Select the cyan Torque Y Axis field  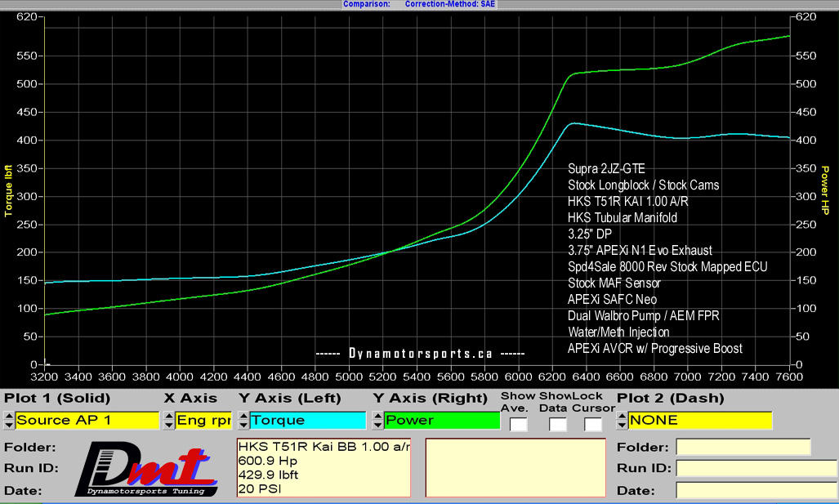pos(308,421)
